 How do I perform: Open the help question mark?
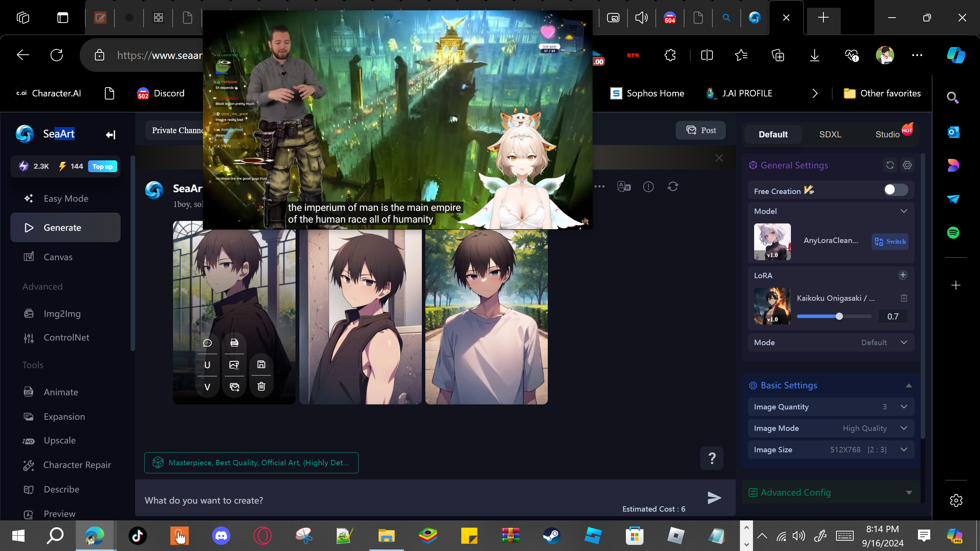click(712, 458)
